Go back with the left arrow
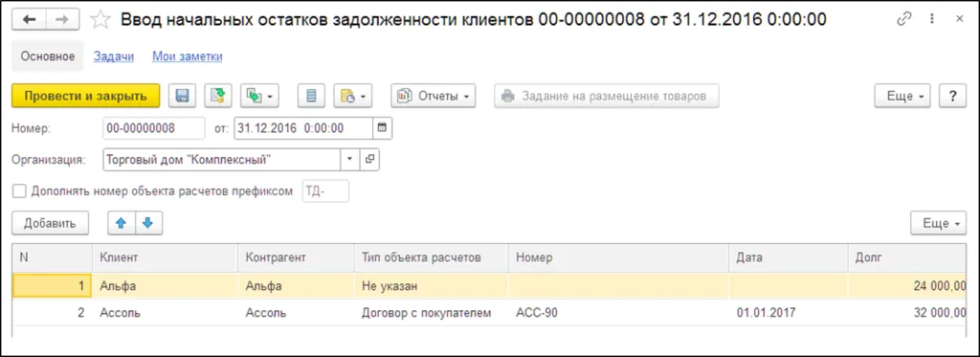The width and height of the screenshot is (980, 357). (x=30, y=20)
